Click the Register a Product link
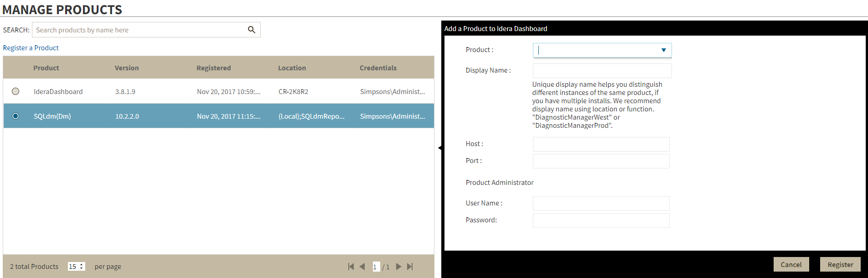The height and width of the screenshot is (278, 868). click(x=31, y=48)
